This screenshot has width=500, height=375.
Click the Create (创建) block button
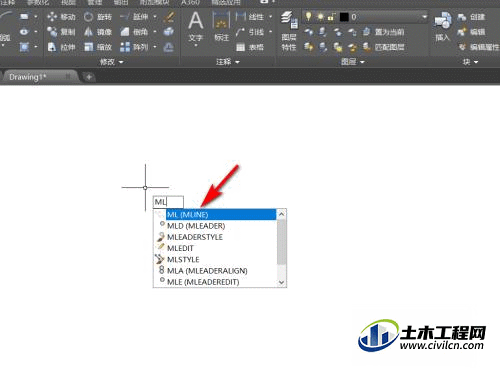(471, 17)
